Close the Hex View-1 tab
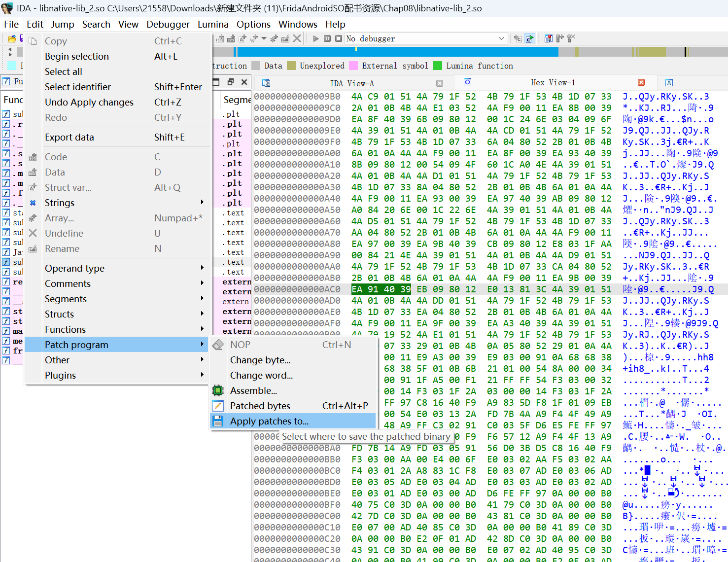728x562 pixels. coord(641,82)
